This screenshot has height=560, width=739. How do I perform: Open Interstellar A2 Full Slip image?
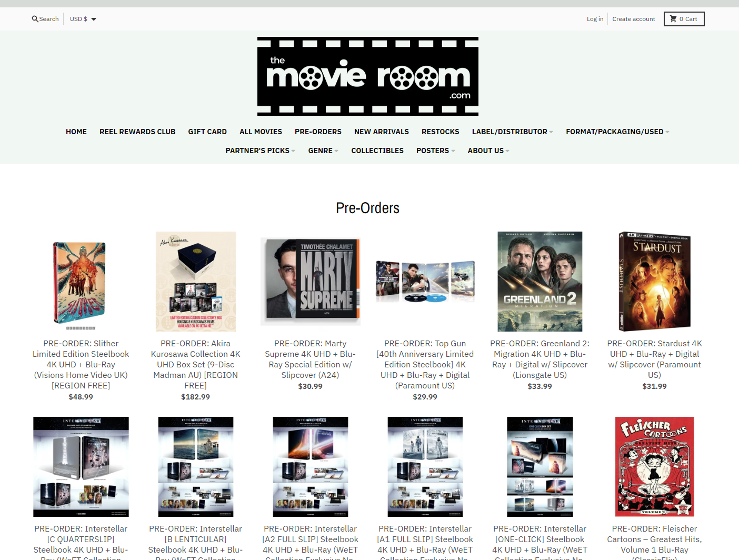tap(311, 467)
